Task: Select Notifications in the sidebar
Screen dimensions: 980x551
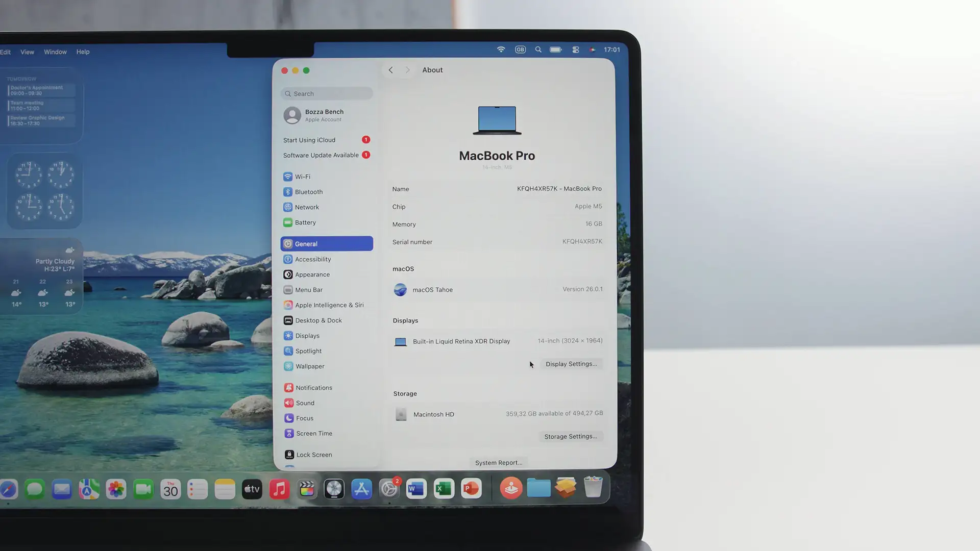Action: point(313,388)
